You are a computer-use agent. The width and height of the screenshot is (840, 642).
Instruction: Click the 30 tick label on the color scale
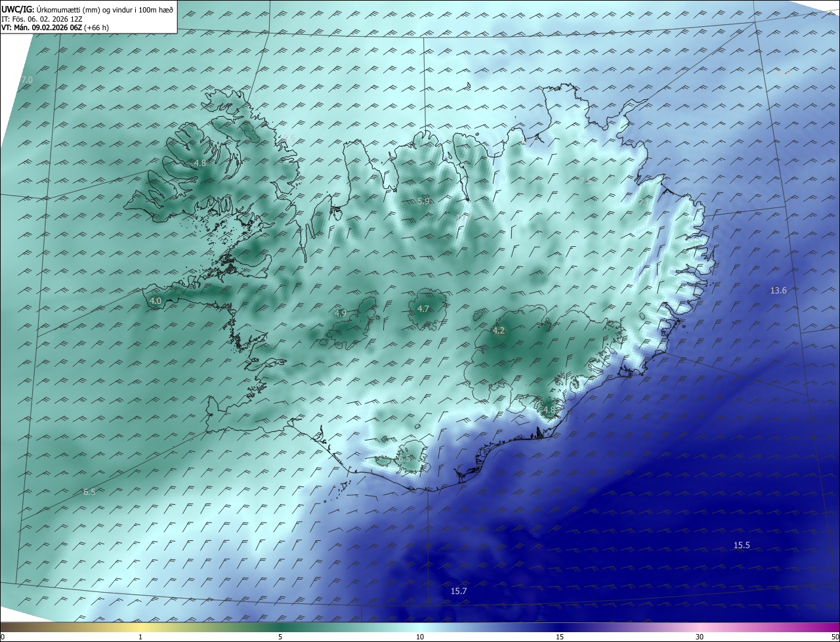point(700,637)
